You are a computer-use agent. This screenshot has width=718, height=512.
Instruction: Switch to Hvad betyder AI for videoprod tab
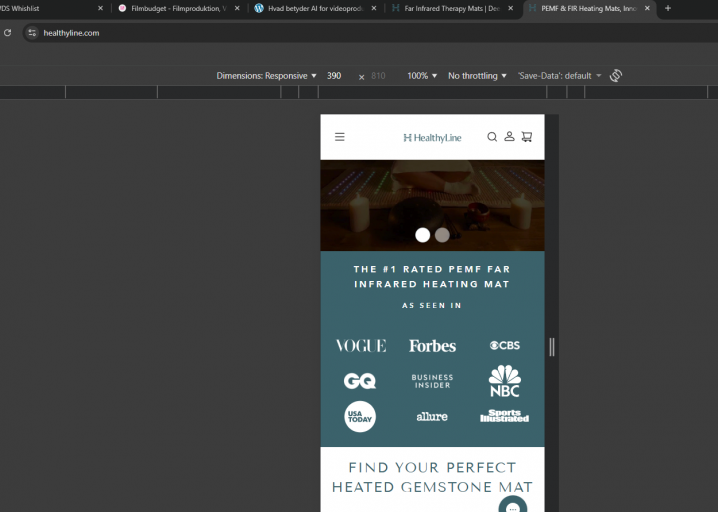[315, 8]
